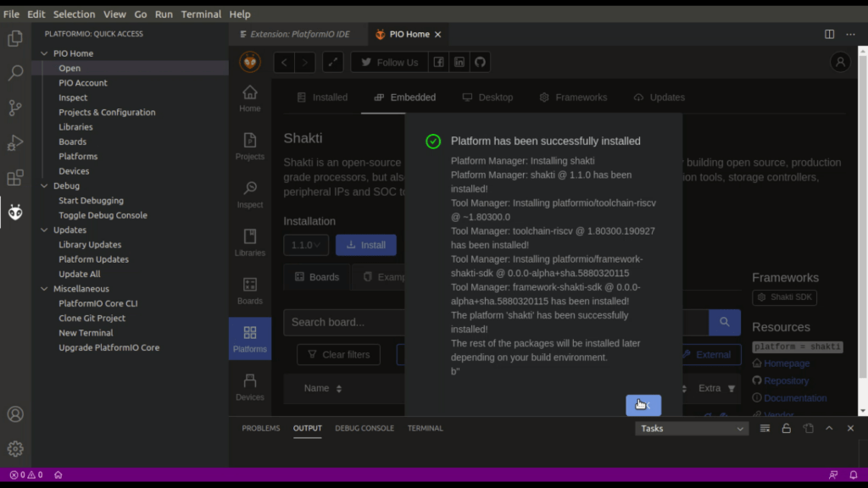Open PlatformIO Facebook page icon
Image resolution: width=868 pixels, height=488 pixels.
coord(438,62)
